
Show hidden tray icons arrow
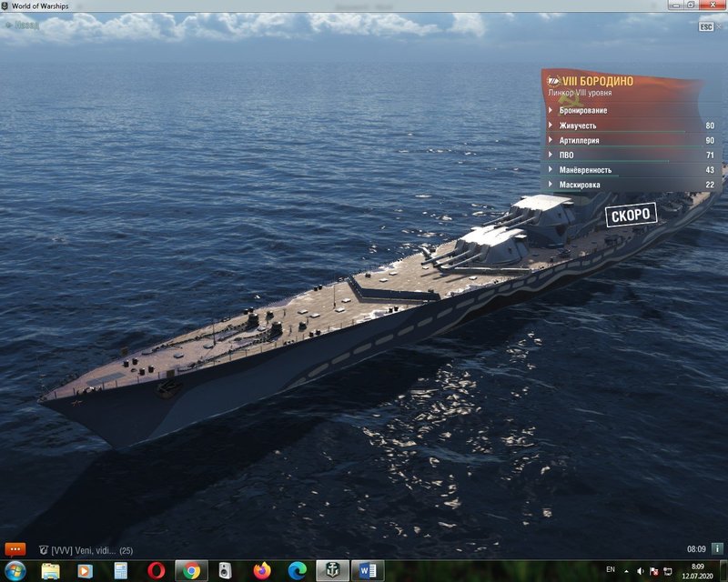click(x=626, y=571)
